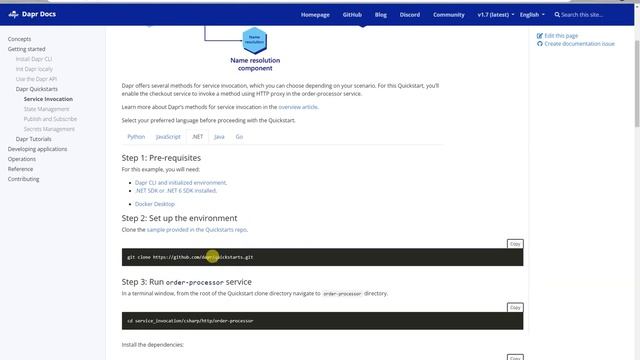Open the v1.7 (latest) version dropdown
The width and height of the screenshot is (640, 360).
(496, 15)
